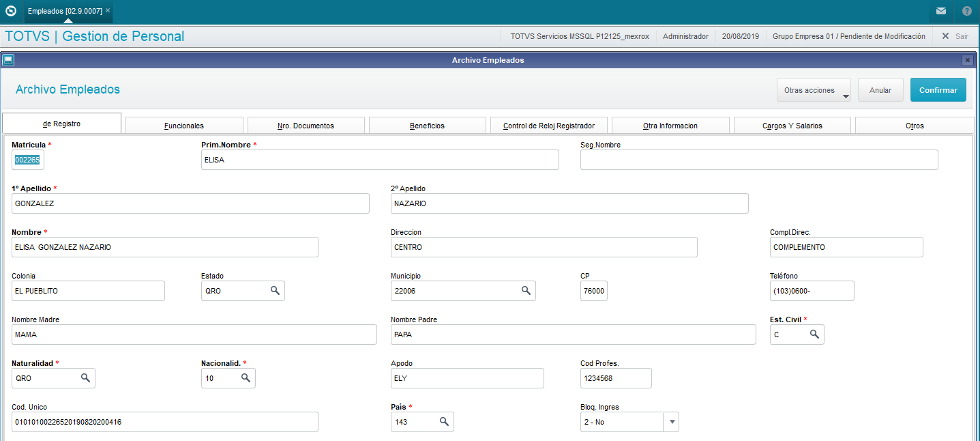Screen dimensions: 980x441
Task: Open the mail envelope icon
Action: (940, 11)
